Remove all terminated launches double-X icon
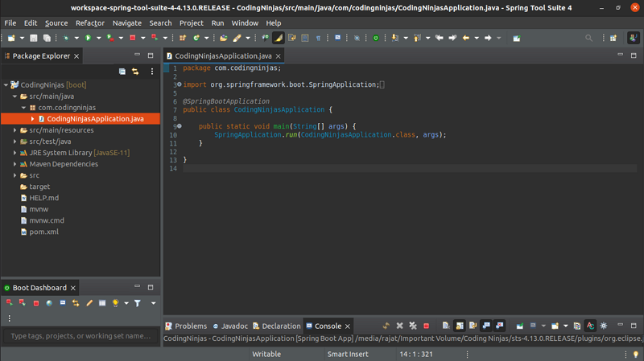Screen dimensions: 644x361 [x=413, y=326]
